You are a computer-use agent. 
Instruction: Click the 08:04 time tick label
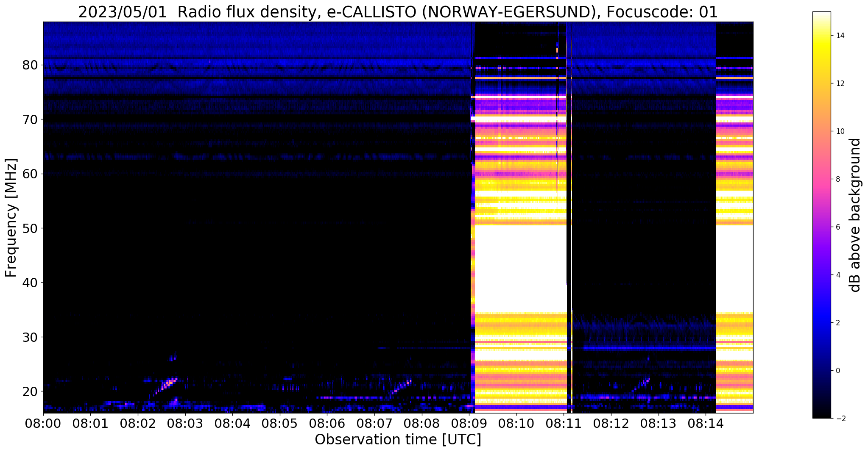click(232, 424)
